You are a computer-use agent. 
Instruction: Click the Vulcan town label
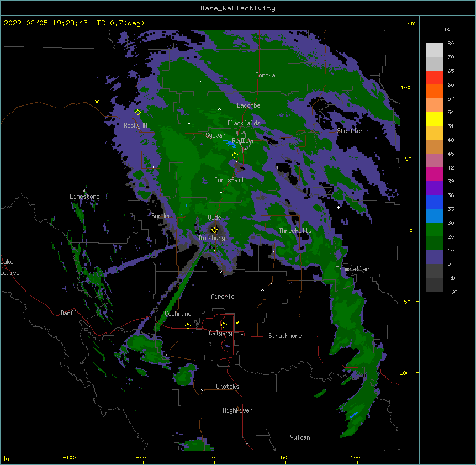[x=300, y=437]
